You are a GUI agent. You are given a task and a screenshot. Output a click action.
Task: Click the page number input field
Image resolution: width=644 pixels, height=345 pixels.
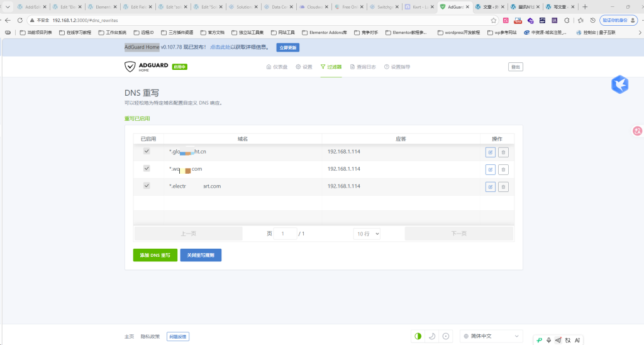pyautogui.click(x=285, y=234)
